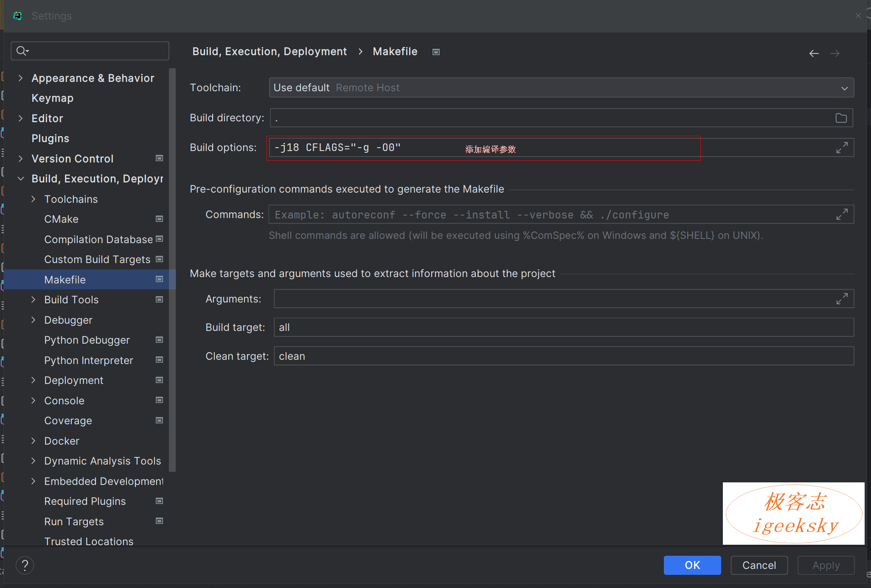Screen dimensions: 871x588
Task: Expand the Arguments field editor
Action: [842, 299]
